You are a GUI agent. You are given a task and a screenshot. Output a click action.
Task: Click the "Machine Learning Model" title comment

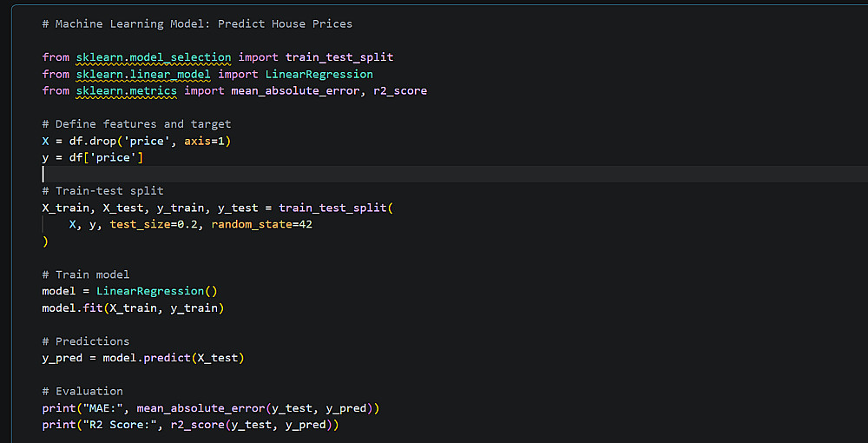coord(197,23)
